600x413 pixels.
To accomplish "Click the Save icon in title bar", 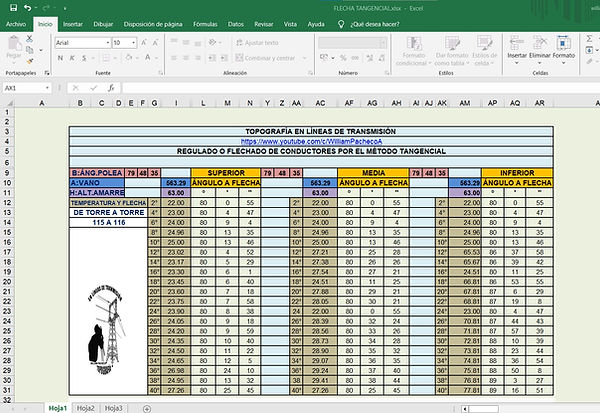I will coord(14,8).
